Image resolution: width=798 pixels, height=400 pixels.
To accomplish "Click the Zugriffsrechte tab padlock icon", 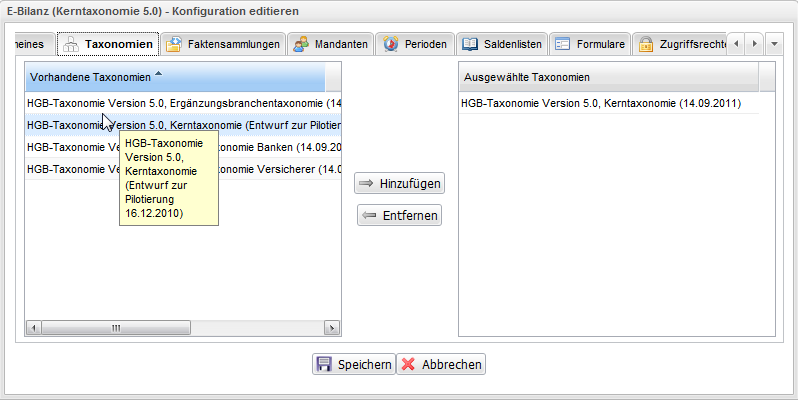I will click(x=646, y=44).
